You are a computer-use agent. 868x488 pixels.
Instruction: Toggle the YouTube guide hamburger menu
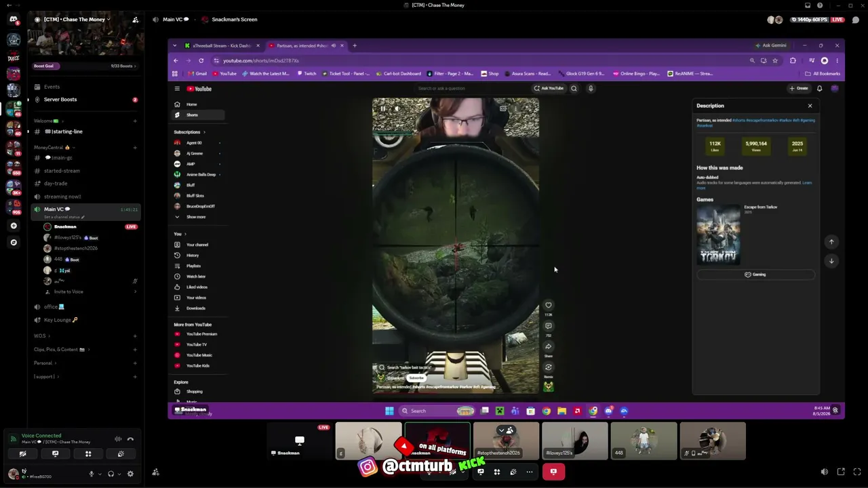point(177,89)
